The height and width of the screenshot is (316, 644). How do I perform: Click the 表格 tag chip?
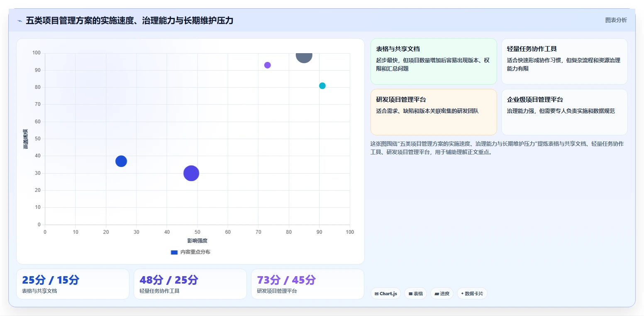click(415, 294)
